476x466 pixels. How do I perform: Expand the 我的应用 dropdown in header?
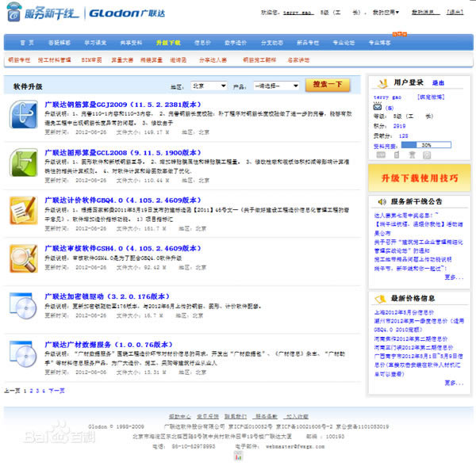(386, 13)
